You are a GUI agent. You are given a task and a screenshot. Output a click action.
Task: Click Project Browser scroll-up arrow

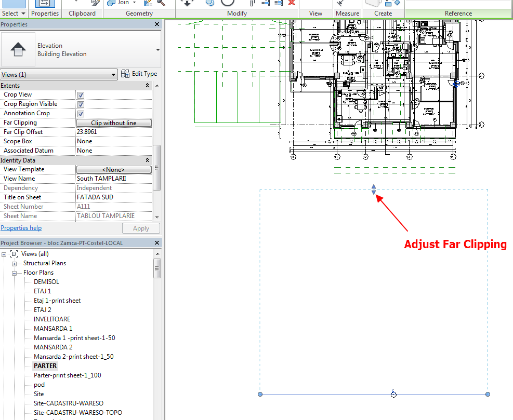pyautogui.click(x=157, y=254)
